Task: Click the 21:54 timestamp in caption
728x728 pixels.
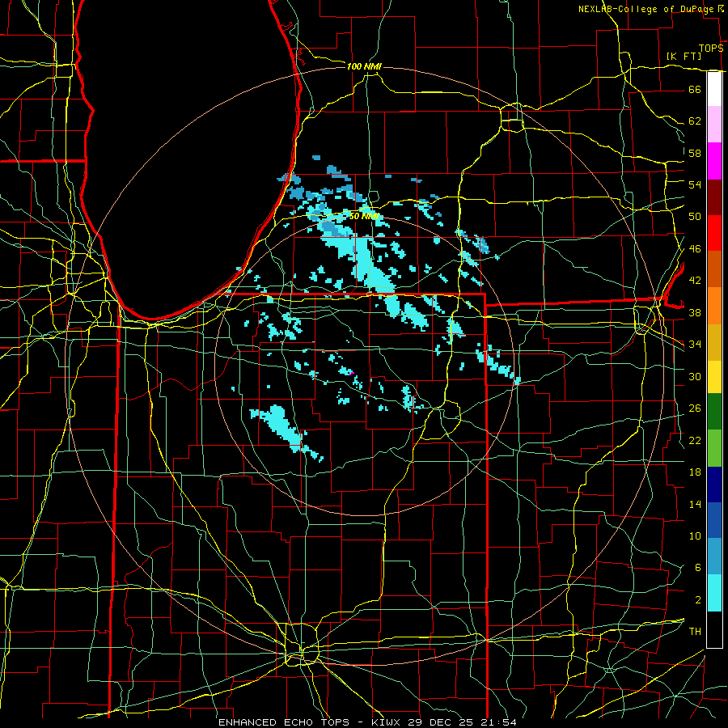Action: tap(498, 722)
